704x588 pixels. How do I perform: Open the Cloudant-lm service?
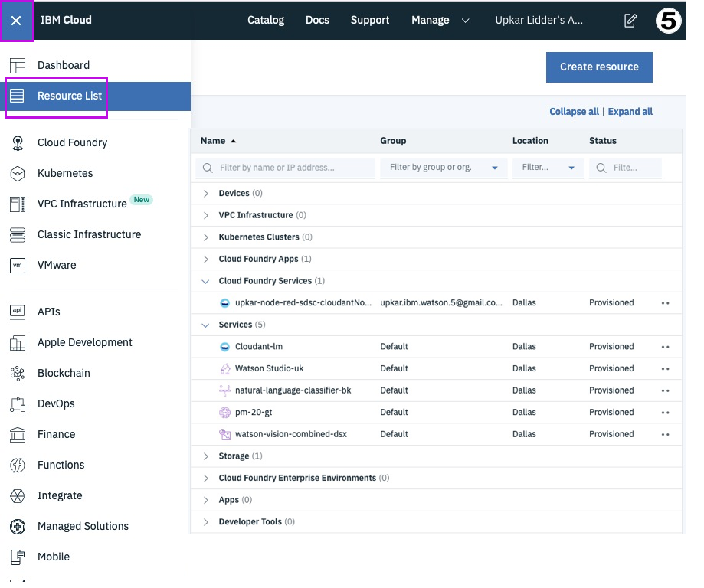point(259,347)
